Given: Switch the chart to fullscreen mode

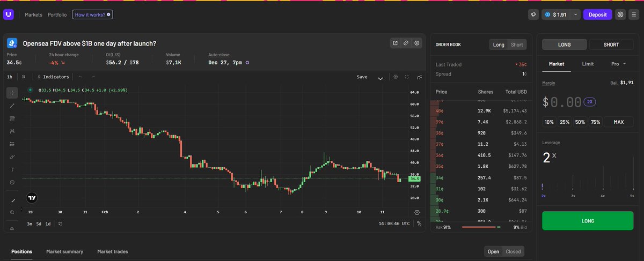Looking at the screenshot, I should tap(407, 77).
